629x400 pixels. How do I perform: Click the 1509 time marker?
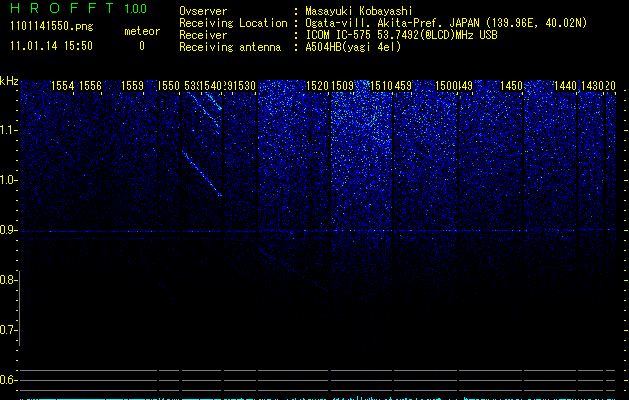tap(342, 86)
